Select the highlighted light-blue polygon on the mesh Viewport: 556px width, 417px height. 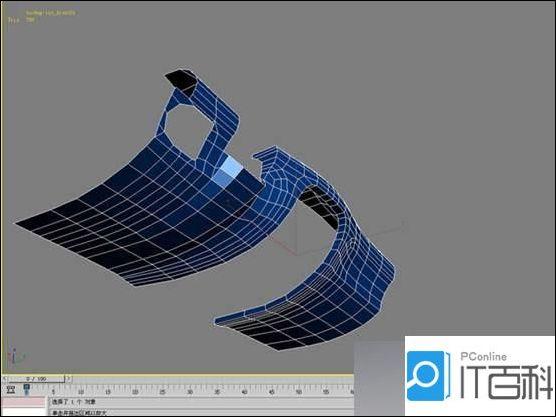tap(233, 165)
